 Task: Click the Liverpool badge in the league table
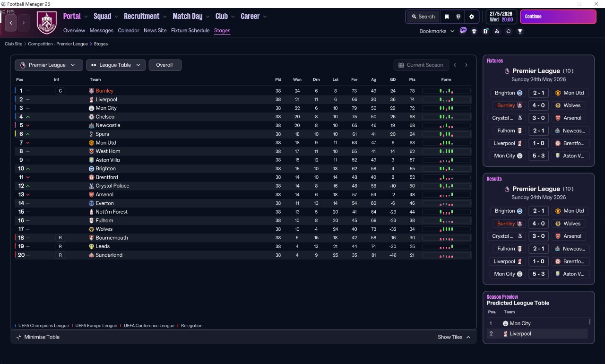tap(92, 100)
